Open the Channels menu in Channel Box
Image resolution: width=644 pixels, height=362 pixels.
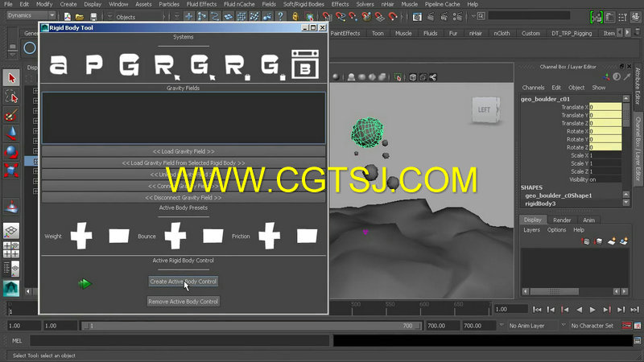click(533, 88)
